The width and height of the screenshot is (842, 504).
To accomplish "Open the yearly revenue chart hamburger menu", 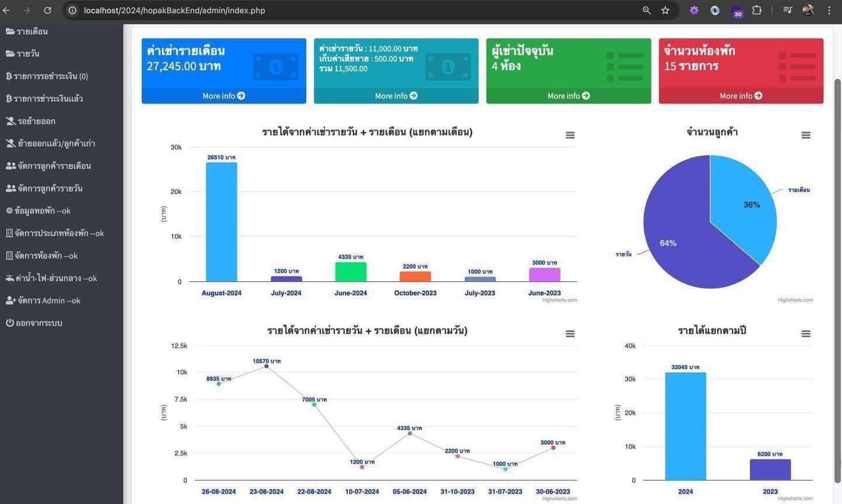I will (x=806, y=334).
